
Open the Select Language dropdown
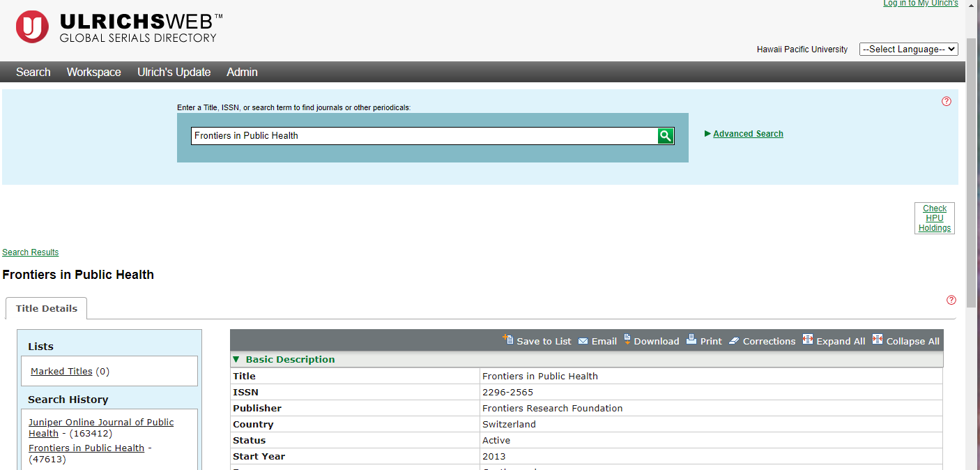pos(909,50)
